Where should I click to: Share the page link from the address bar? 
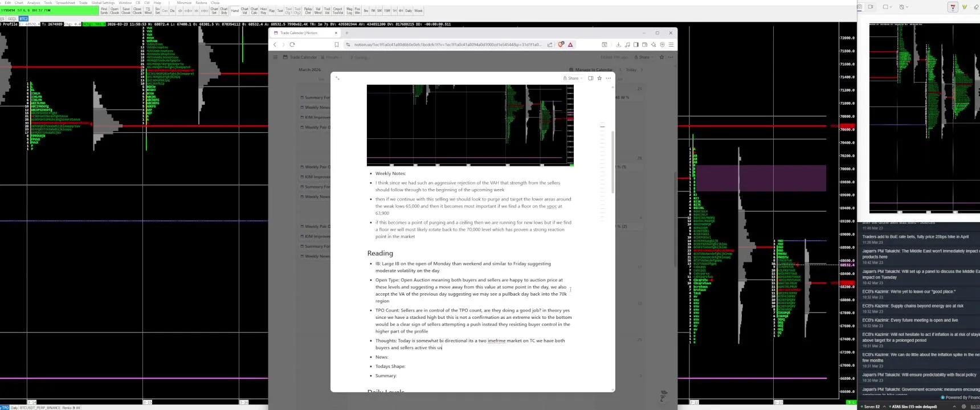coord(550,44)
